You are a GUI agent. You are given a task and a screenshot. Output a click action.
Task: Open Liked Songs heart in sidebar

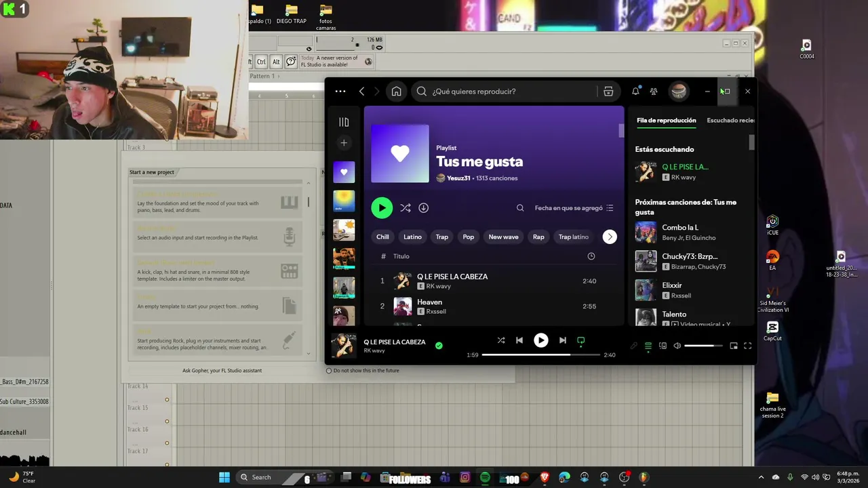point(344,172)
